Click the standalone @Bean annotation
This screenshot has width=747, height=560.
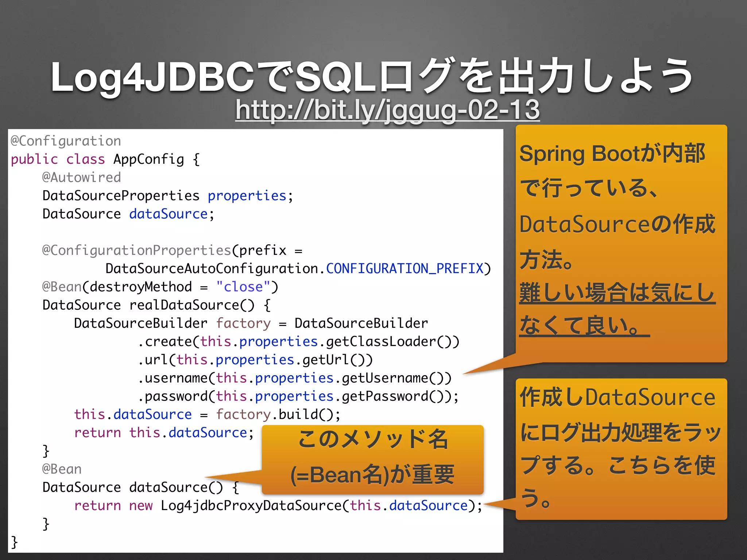[62, 469]
